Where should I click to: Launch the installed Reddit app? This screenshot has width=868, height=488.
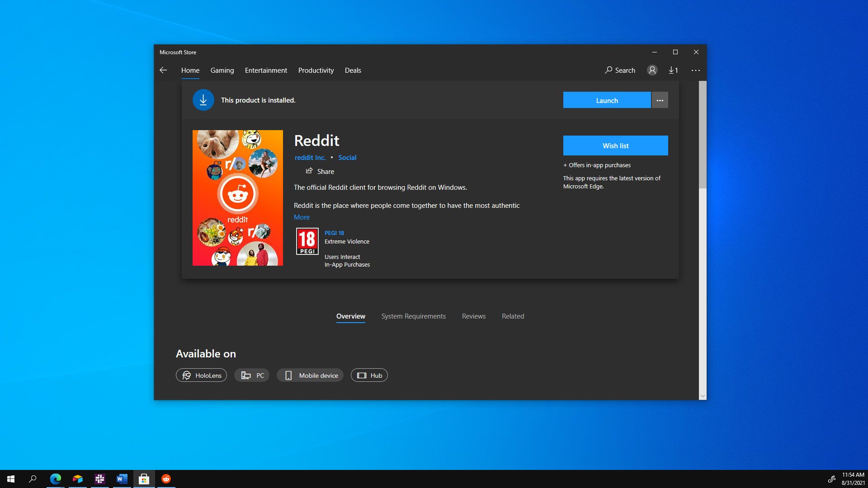[x=607, y=100]
